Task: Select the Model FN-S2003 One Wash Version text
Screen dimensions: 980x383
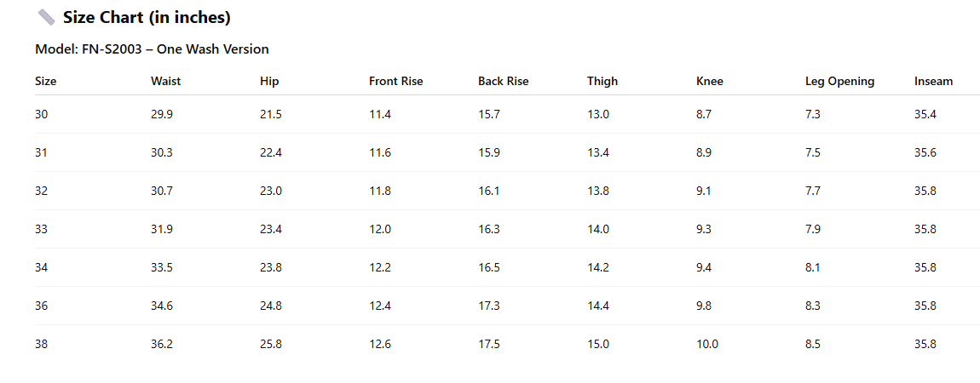Action: pyautogui.click(x=152, y=49)
